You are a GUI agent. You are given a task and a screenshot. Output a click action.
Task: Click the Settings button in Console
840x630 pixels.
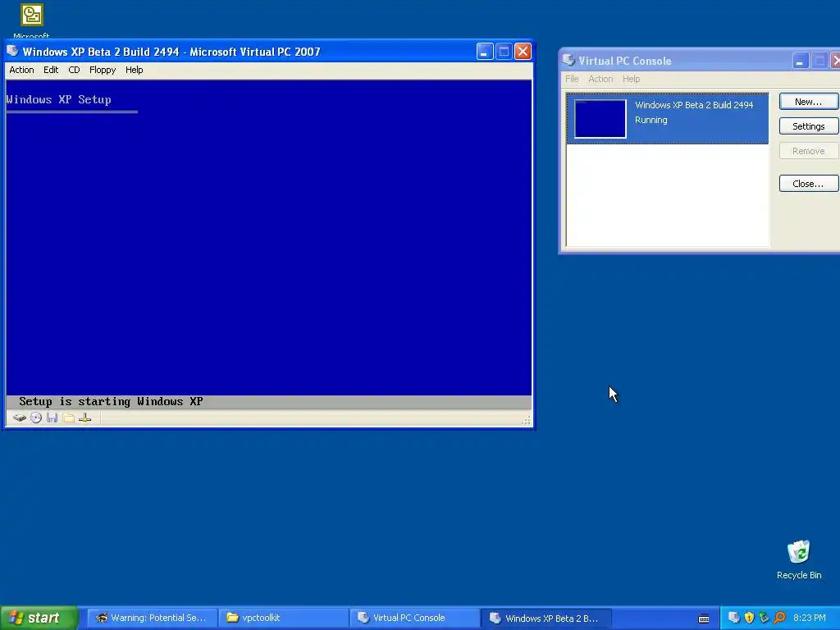[808, 126]
